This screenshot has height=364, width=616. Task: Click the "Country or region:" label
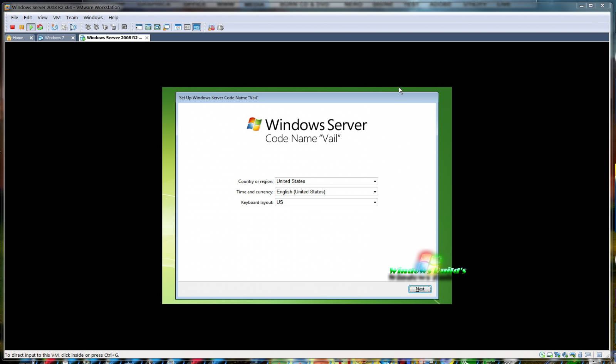click(256, 181)
